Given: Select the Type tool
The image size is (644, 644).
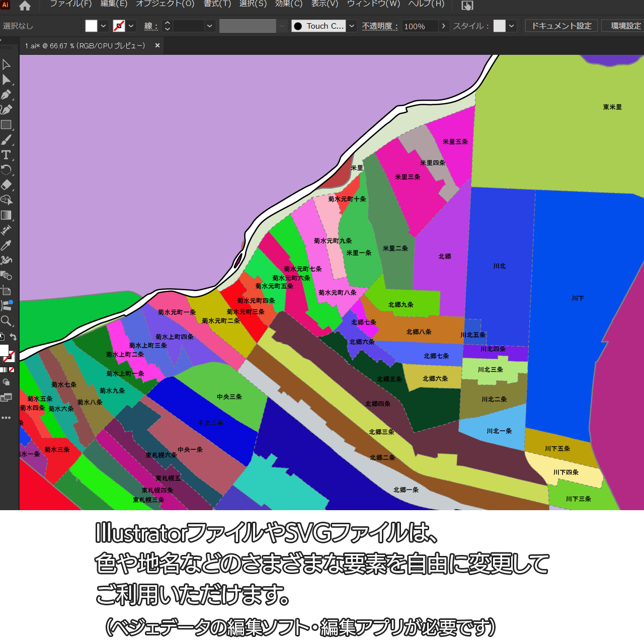Looking at the screenshot, I should pos(6,155).
